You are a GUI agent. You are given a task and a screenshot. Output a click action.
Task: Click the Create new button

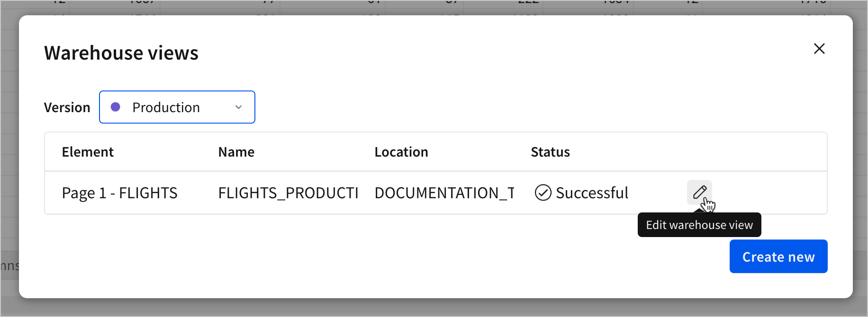[x=778, y=256]
